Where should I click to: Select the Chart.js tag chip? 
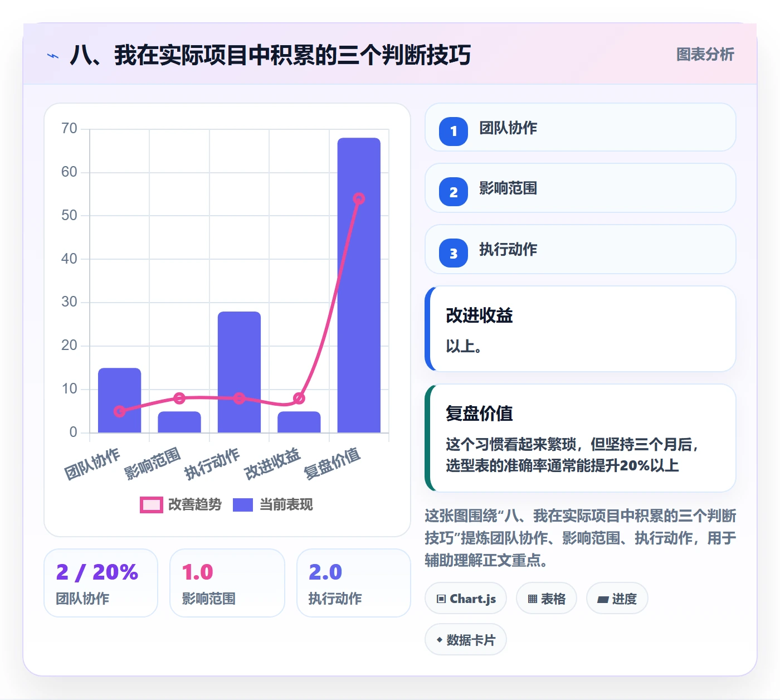[x=466, y=599]
